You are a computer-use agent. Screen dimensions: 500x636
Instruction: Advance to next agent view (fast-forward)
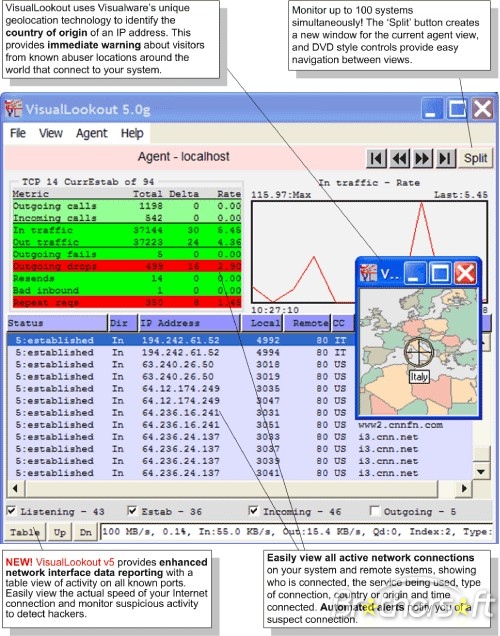tap(422, 158)
